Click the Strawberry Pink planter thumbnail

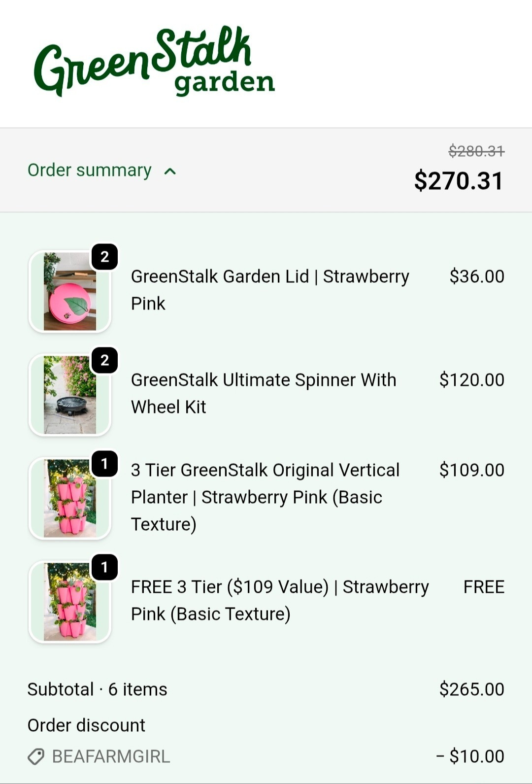click(69, 499)
